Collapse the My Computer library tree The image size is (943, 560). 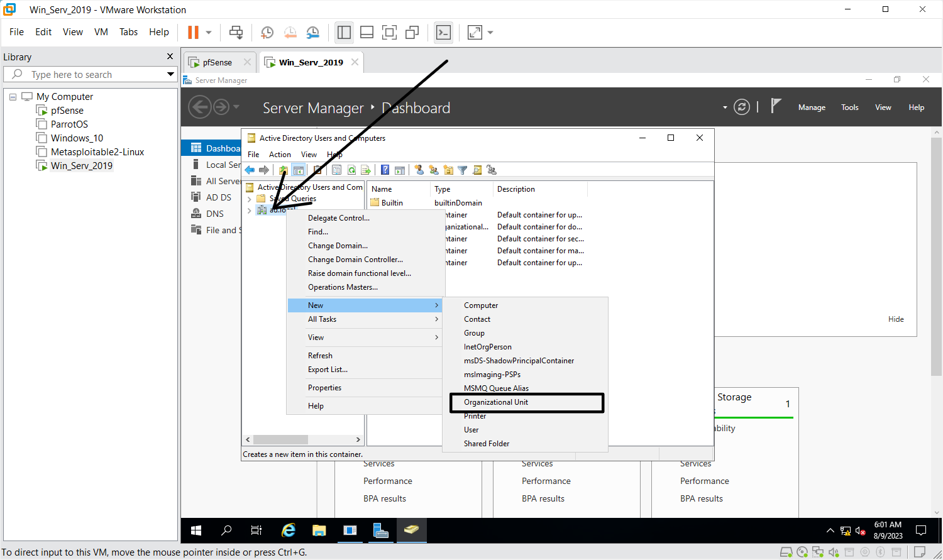tap(13, 97)
